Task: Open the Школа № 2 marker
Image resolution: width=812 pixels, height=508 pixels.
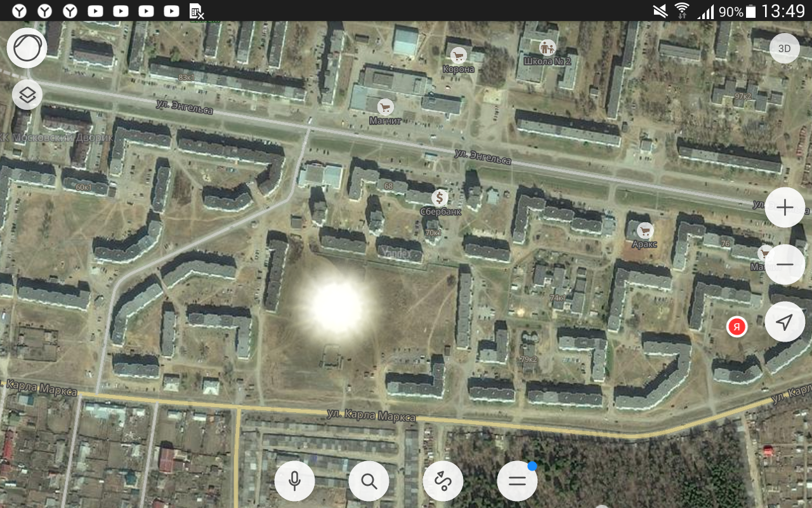Action: click(x=547, y=48)
